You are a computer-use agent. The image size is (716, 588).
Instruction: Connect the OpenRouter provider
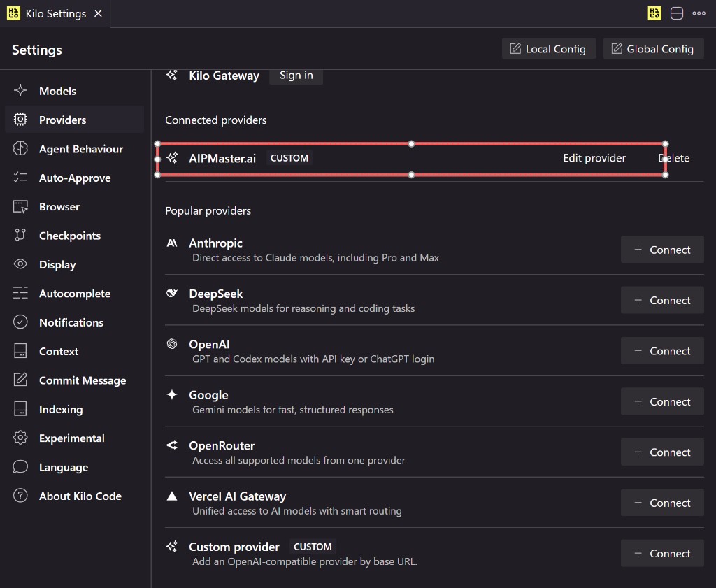(662, 452)
